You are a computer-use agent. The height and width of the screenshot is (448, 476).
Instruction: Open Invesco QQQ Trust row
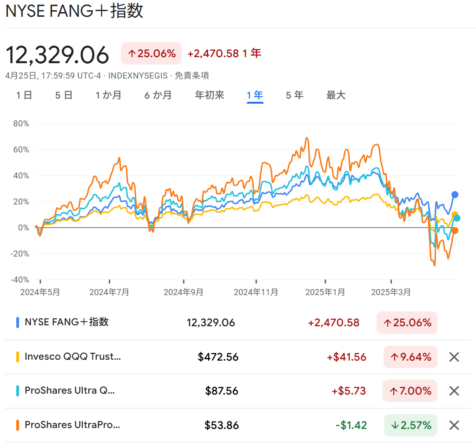coord(238,357)
